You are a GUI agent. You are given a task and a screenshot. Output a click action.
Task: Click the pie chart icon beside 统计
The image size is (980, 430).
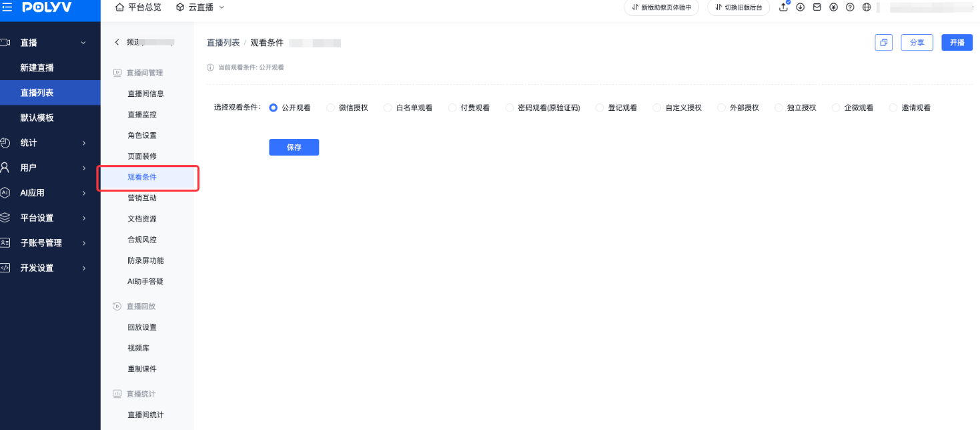coord(5,143)
